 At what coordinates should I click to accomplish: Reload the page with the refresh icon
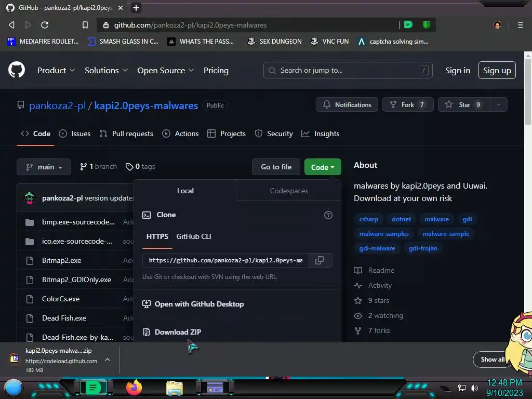click(45, 25)
